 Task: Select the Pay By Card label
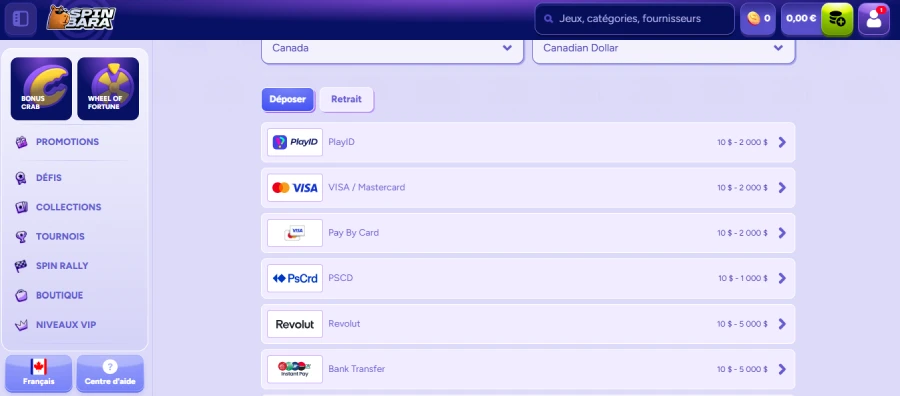click(x=354, y=233)
